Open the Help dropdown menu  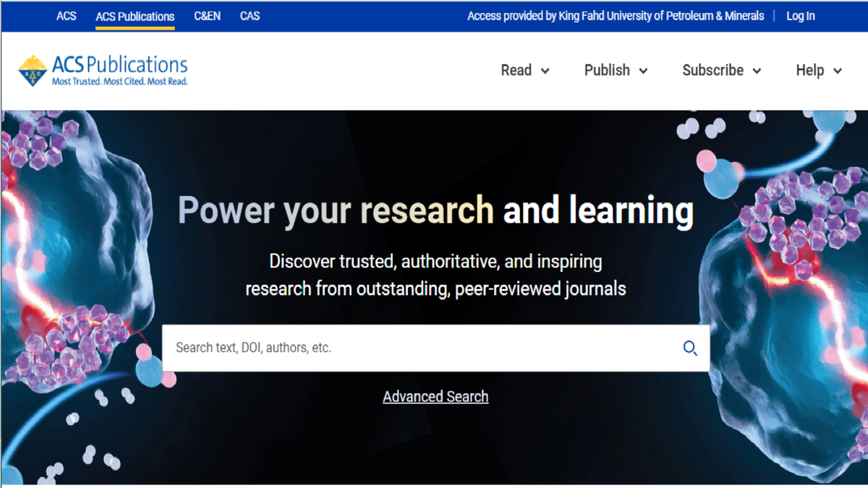click(819, 70)
